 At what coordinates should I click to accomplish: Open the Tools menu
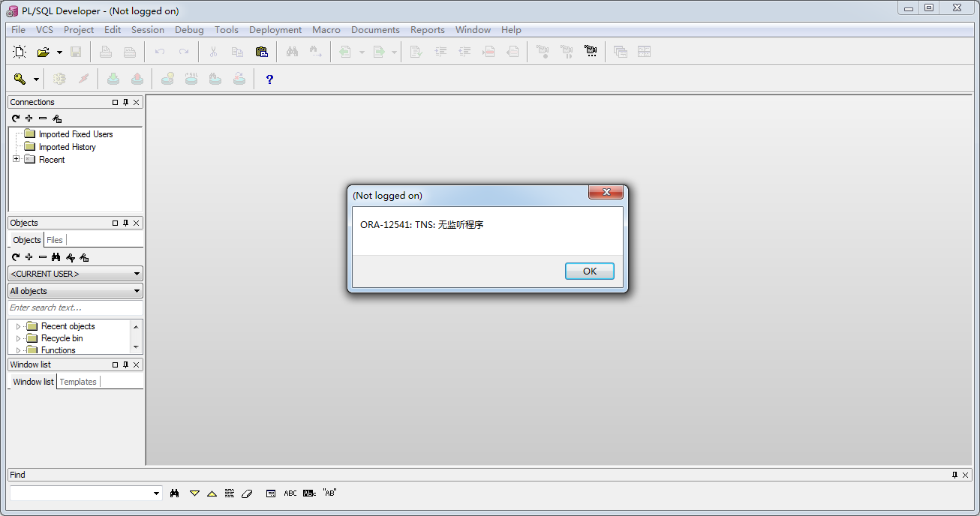point(227,30)
